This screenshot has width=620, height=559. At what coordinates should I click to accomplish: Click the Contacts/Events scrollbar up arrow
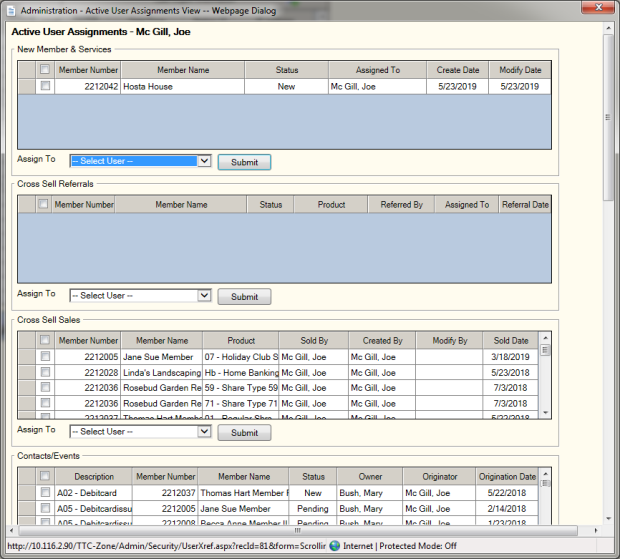(545, 474)
